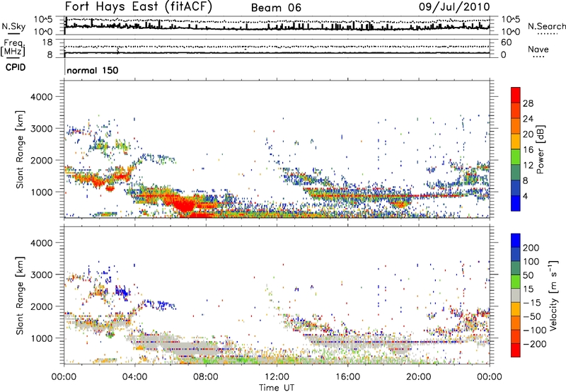Select the "20:00" time tick label
Screen dimensions: 566x392
pyautogui.click(x=418, y=377)
